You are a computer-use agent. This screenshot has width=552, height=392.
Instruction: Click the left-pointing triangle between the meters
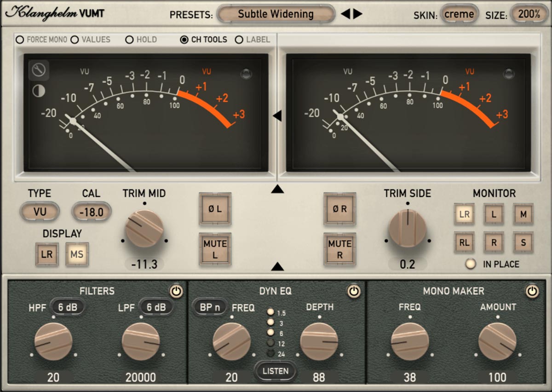[x=277, y=115]
